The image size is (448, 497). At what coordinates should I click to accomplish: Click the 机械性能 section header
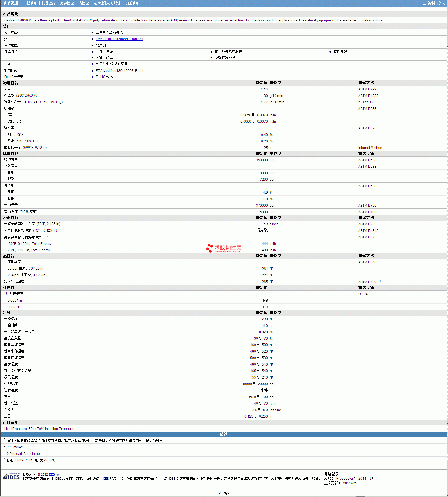10,154
